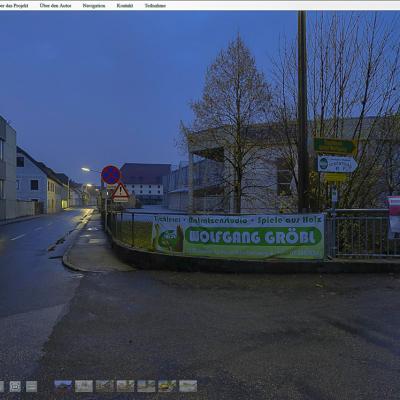Open the 'Über den Autor' menu
400x400 pixels.
pos(55,5)
